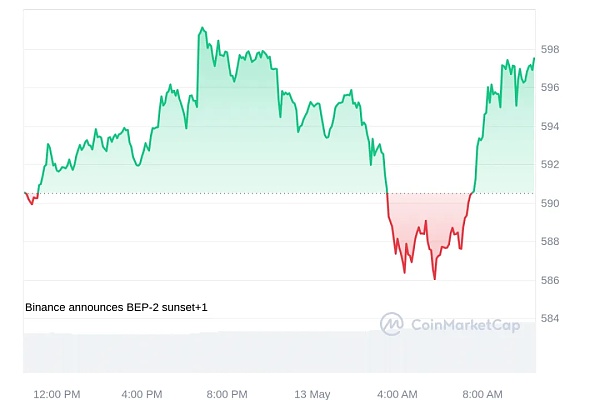Click the 12:00 PM time axis label

coord(56,394)
